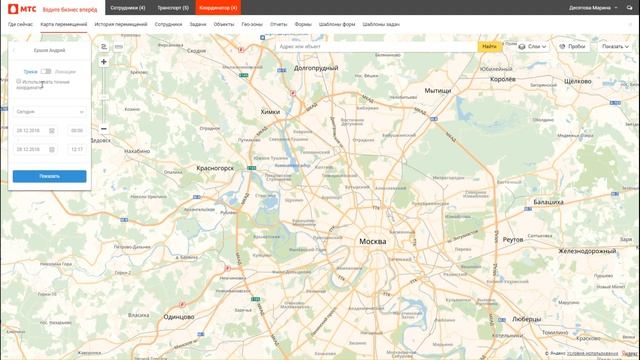The height and width of the screenshot is (360, 640).
Task: Click the yellow Найти search button
Action: [489, 47]
